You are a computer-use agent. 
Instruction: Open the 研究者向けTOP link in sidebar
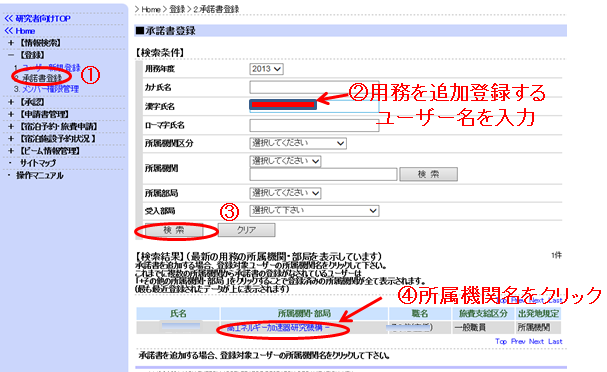38,18
